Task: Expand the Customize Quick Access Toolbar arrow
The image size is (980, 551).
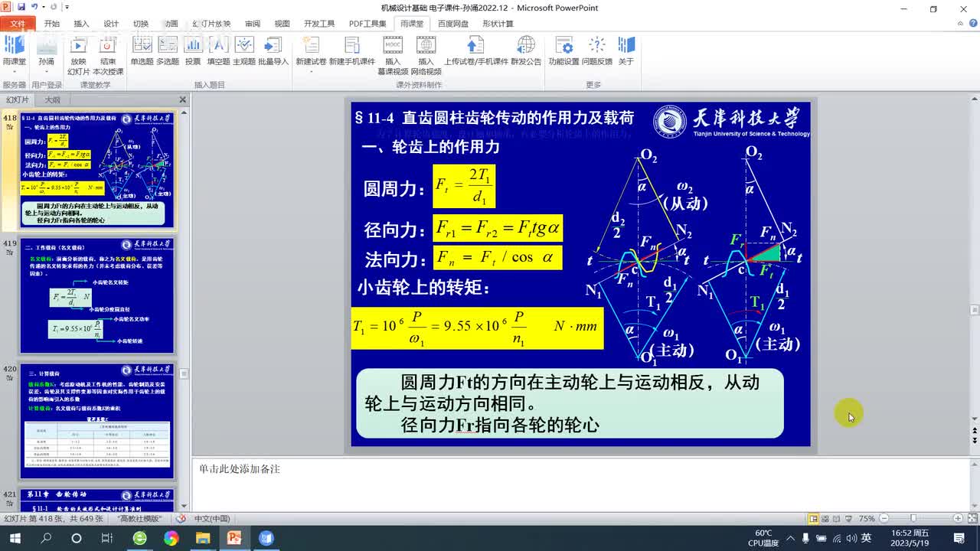Action: tap(67, 8)
